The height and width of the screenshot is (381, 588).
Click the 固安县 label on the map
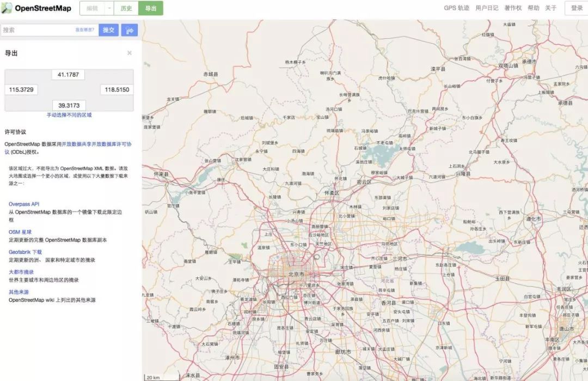[x=281, y=367]
